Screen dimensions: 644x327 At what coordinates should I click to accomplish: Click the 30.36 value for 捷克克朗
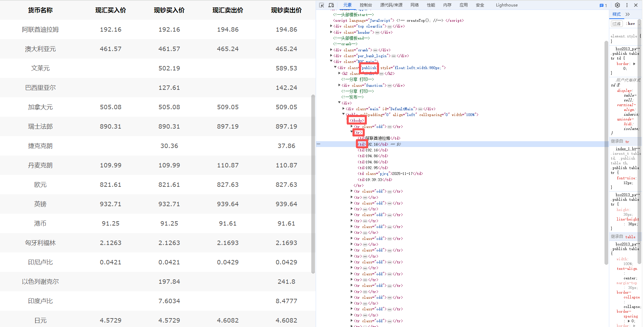169,146
